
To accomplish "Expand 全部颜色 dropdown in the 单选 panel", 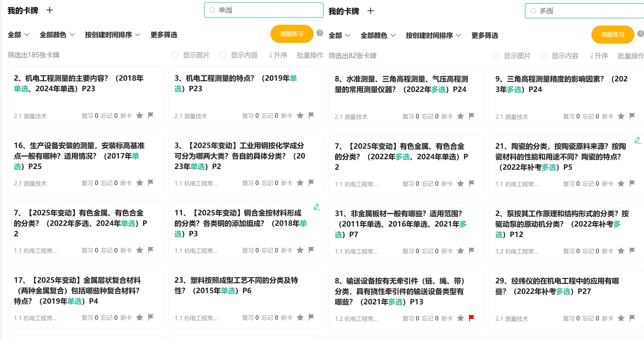I will click(57, 35).
